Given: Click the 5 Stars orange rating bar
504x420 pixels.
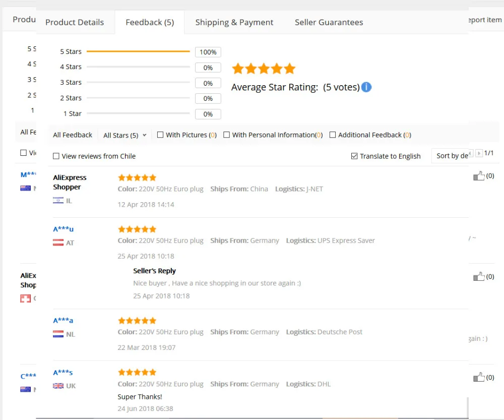Looking at the screenshot, I should (138, 51).
